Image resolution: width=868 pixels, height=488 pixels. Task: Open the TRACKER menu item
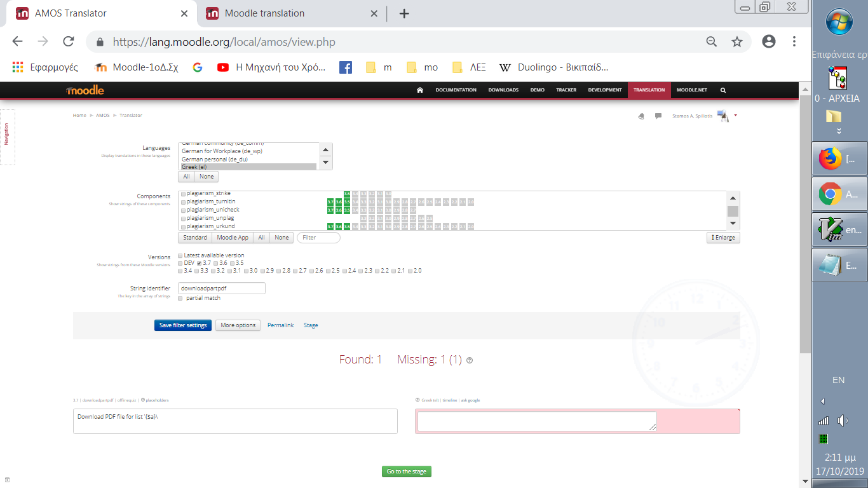[x=566, y=90]
